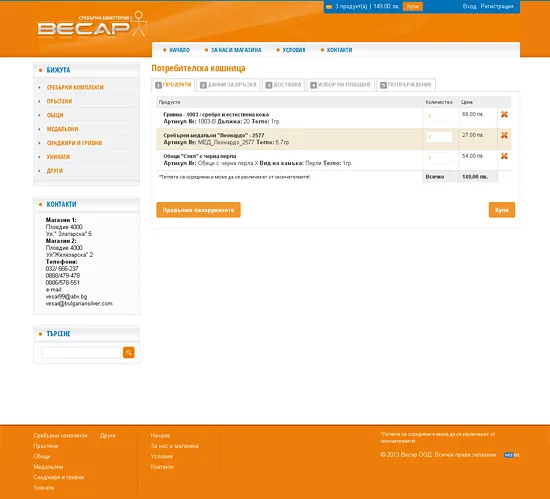Open footer link Начало

pos(160,436)
